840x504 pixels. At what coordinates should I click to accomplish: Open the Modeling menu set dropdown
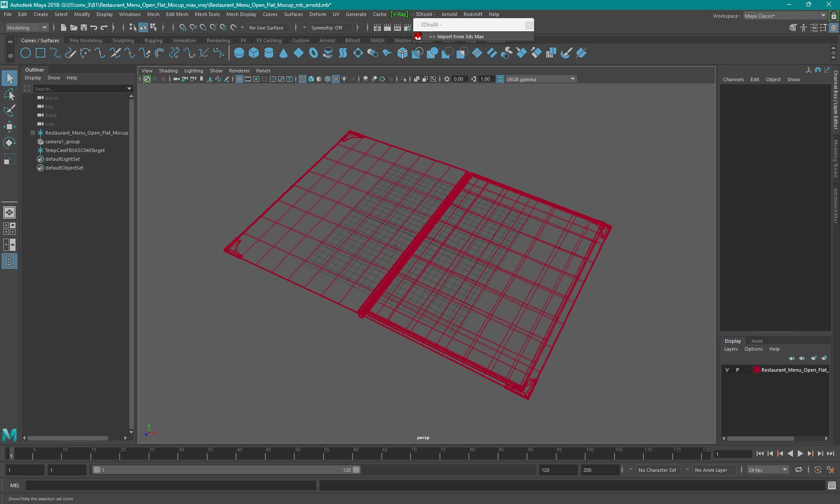(27, 28)
